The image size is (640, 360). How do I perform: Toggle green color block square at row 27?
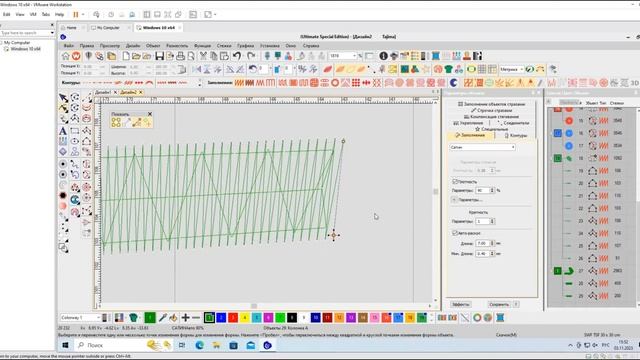tap(558, 271)
